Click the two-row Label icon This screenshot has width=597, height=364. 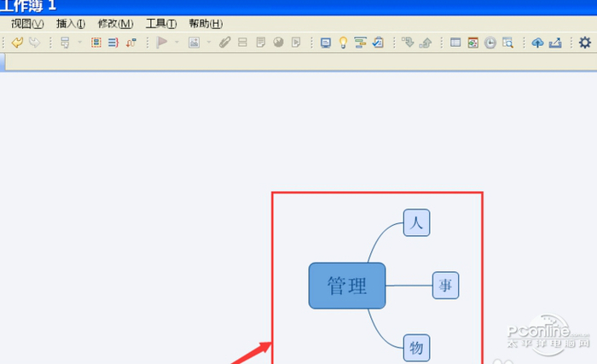(x=242, y=43)
